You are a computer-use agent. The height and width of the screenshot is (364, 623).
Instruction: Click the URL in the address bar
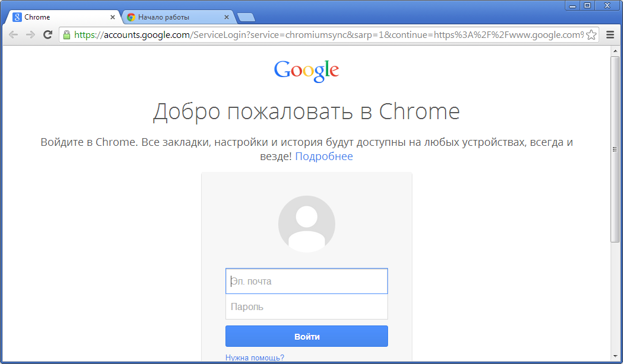click(326, 35)
